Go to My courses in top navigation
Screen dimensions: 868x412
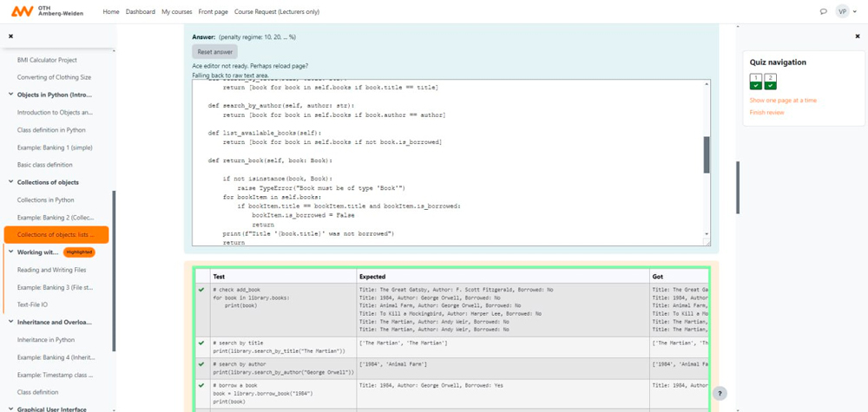pos(177,12)
